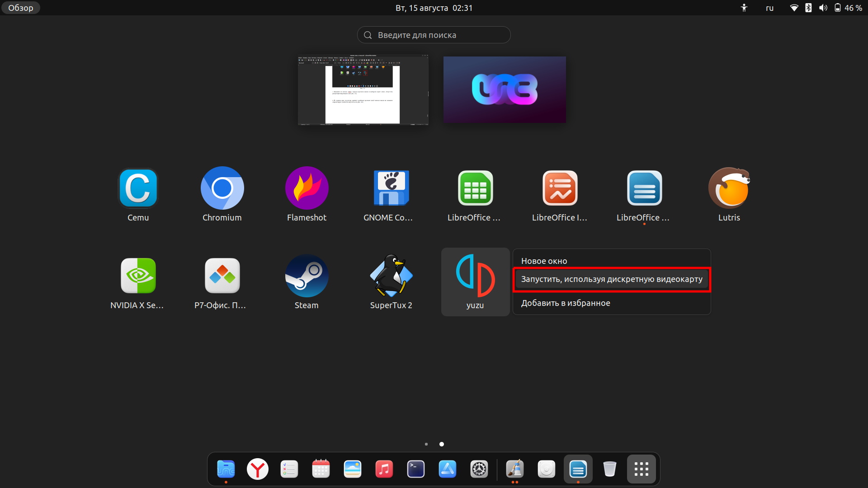Launch Yandex Browser from the dock

coord(258,469)
